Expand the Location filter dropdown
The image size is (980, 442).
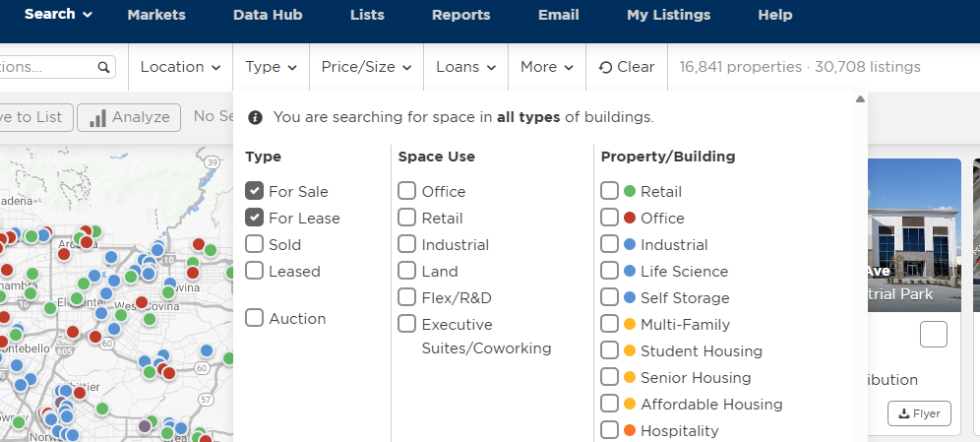pyautogui.click(x=181, y=67)
